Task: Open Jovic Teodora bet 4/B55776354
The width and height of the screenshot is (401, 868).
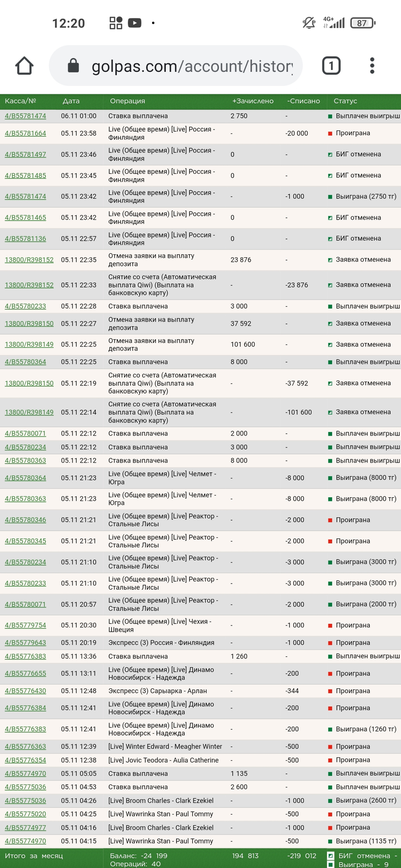Action: click(x=25, y=760)
